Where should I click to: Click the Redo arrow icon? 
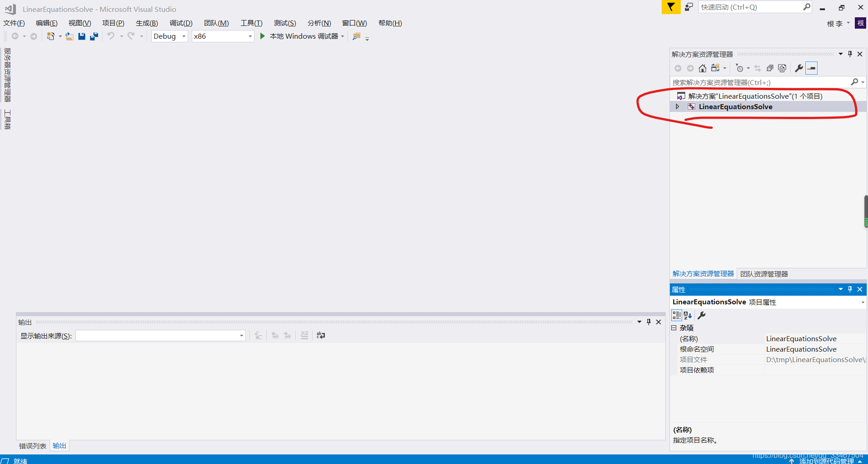(x=131, y=36)
